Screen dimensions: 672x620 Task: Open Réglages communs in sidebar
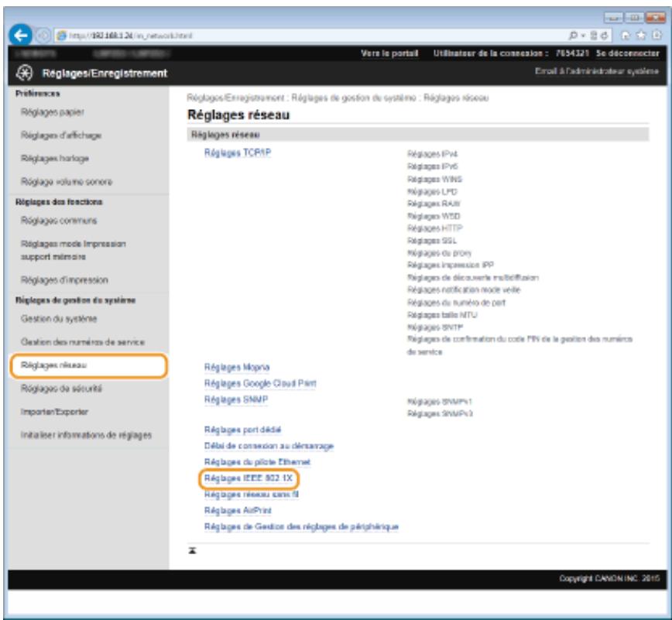click(x=59, y=221)
